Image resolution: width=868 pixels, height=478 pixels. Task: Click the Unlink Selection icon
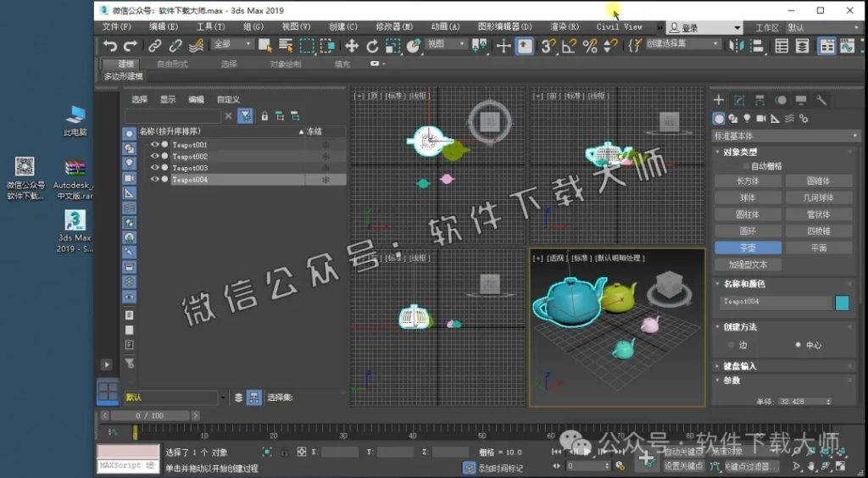pyautogui.click(x=175, y=46)
